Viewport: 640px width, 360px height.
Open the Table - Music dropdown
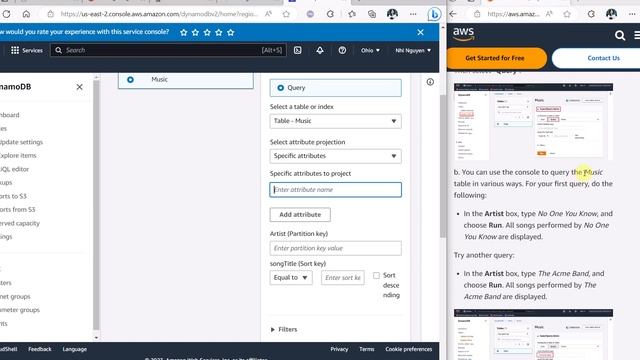click(x=336, y=121)
